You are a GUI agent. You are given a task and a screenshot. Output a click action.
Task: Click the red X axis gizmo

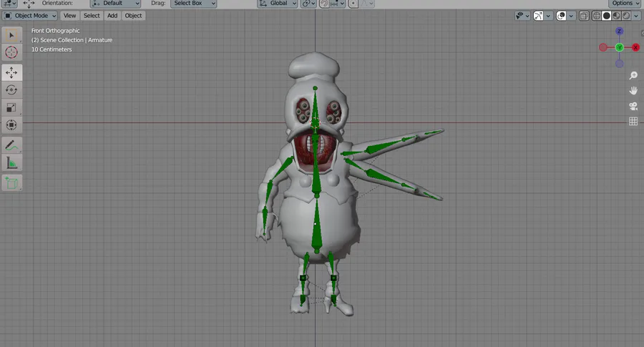(x=636, y=48)
